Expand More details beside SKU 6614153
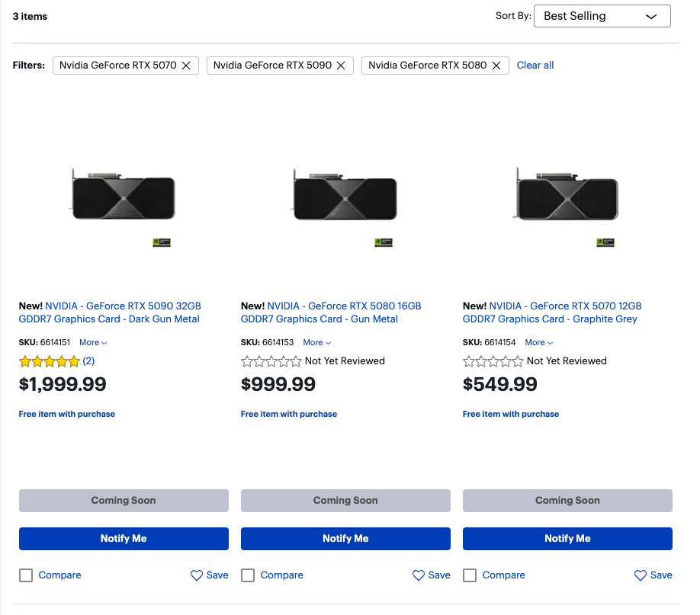The height and width of the screenshot is (615, 700). (x=316, y=343)
